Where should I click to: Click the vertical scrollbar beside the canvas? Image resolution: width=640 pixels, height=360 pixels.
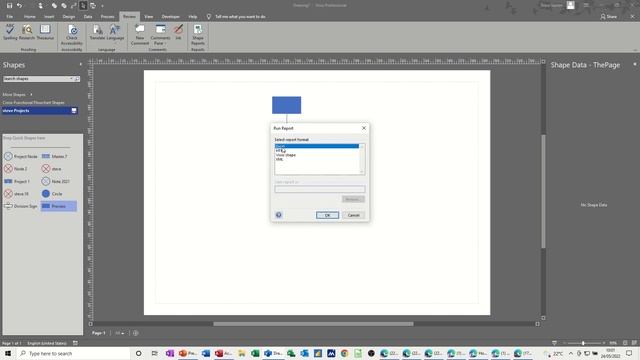(x=543, y=191)
